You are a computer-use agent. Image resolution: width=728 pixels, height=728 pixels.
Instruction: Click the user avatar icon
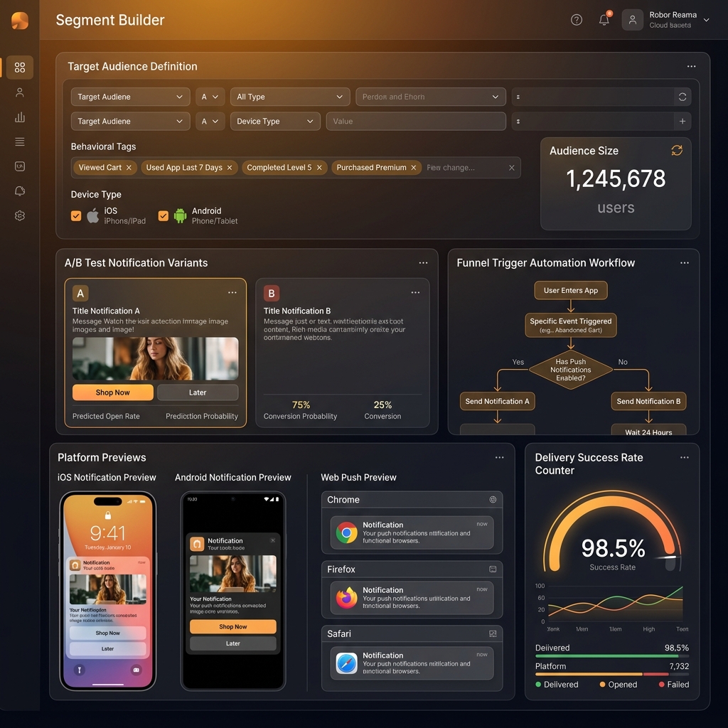coord(632,20)
